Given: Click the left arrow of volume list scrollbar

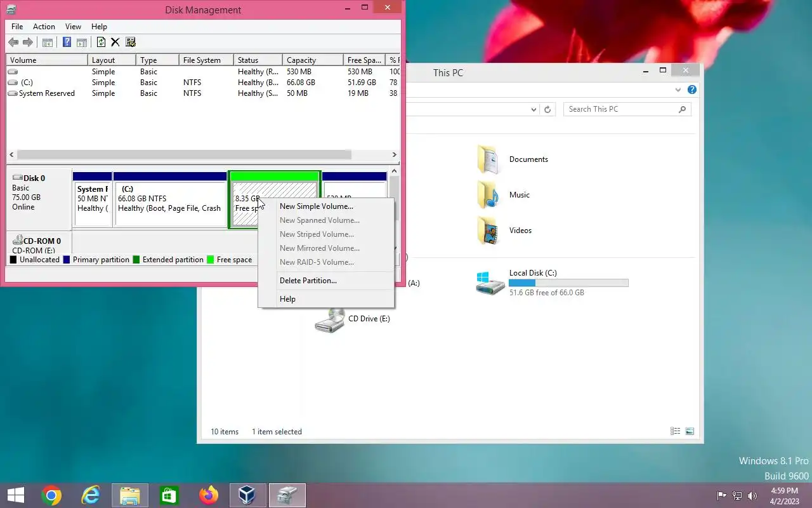Looking at the screenshot, I should click(11, 154).
